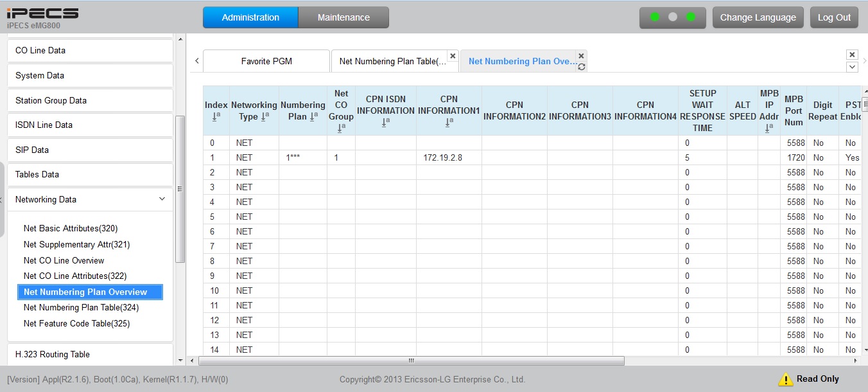The width and height of the screenshot is (868, 392).
Task: Open the Favorite PGM tab
Action: [x=266, y=62]
